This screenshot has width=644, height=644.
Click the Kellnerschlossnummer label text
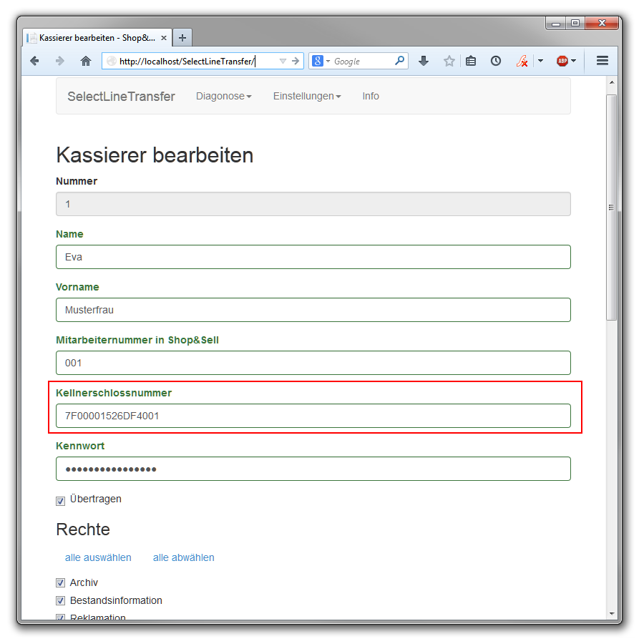point(114,393)
